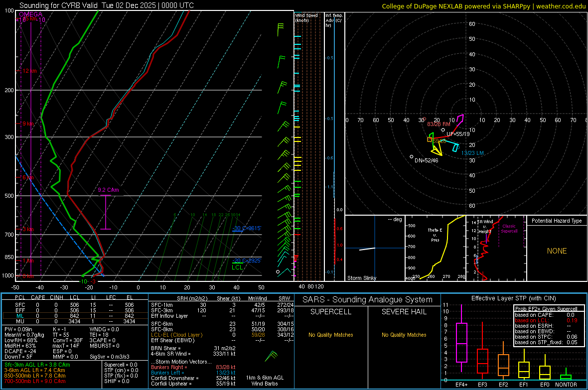Click the '13/23 LM' hodograph label
This screenshot has height=390, width=588.
(472, 153)
